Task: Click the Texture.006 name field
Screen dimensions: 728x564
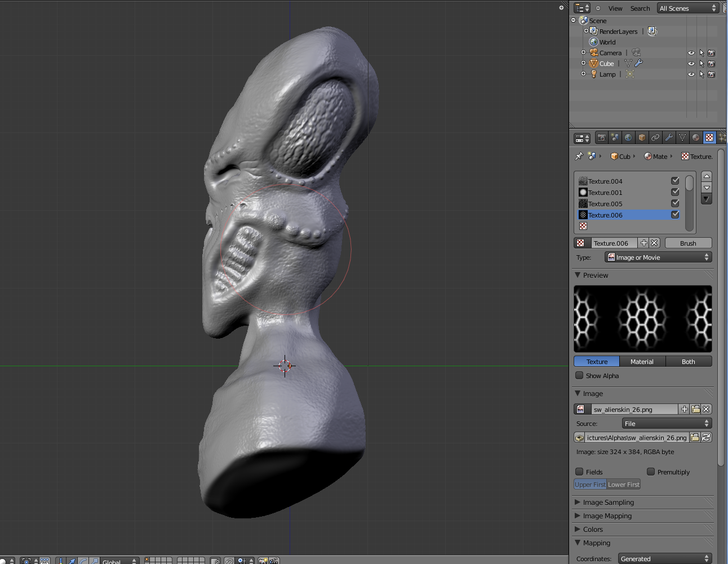Action: point(613,243)
